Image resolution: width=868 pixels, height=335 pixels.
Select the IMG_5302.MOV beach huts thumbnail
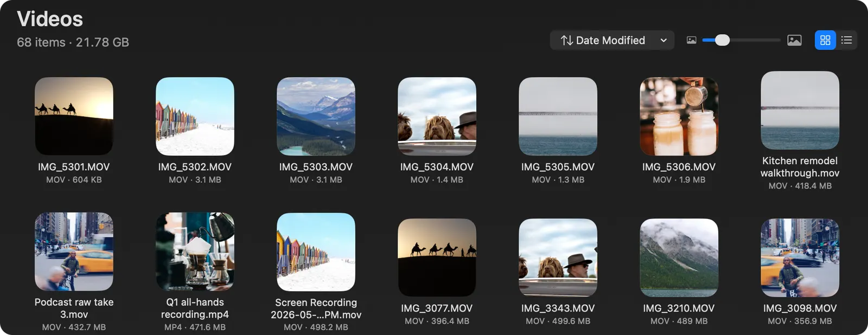195,116
